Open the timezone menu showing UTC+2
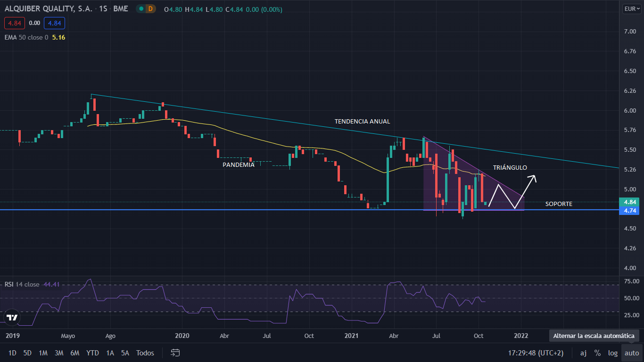 pyautogui.click(x=535, y=353)
